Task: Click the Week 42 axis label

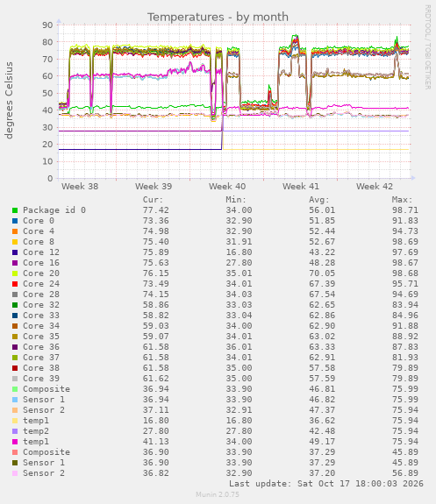Action: click(x=375, y=187)
